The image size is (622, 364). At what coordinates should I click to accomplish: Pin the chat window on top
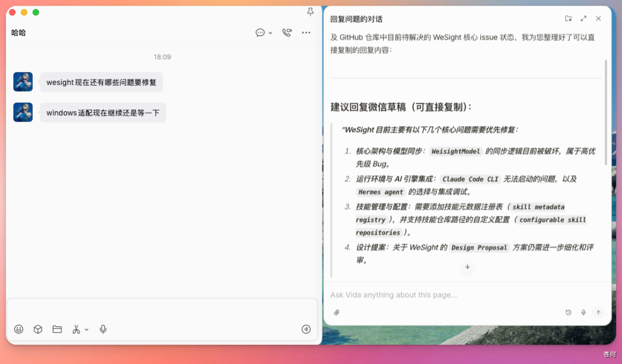click(x=310, y=12)
